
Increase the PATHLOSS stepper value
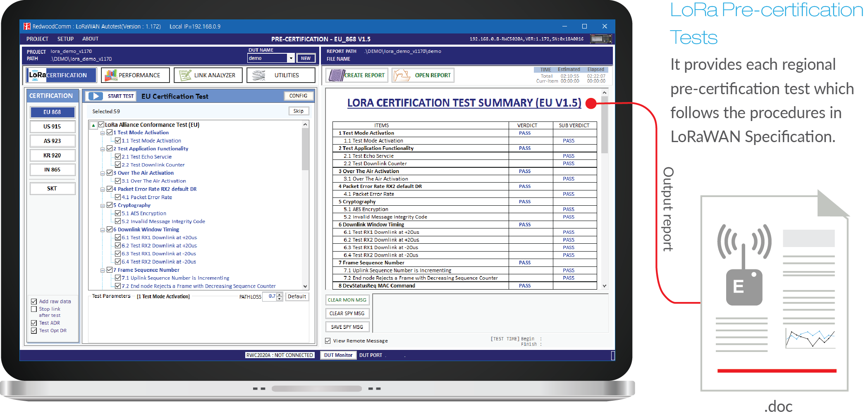pyautogui.click(x=280, y=295)
